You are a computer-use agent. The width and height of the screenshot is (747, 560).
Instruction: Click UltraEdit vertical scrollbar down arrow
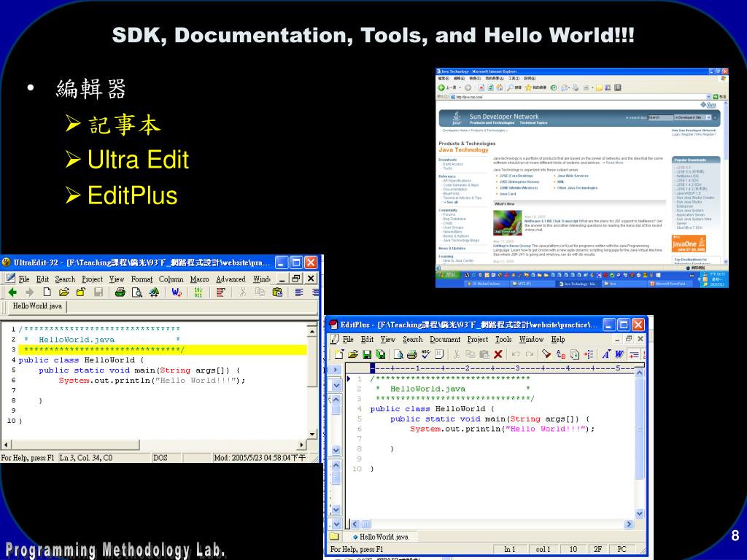(312, 434)
